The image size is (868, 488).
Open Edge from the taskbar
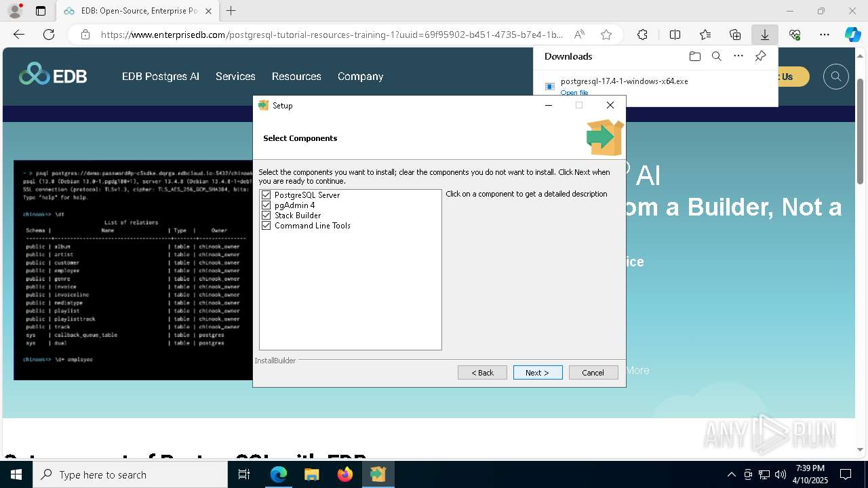point(279,474)
